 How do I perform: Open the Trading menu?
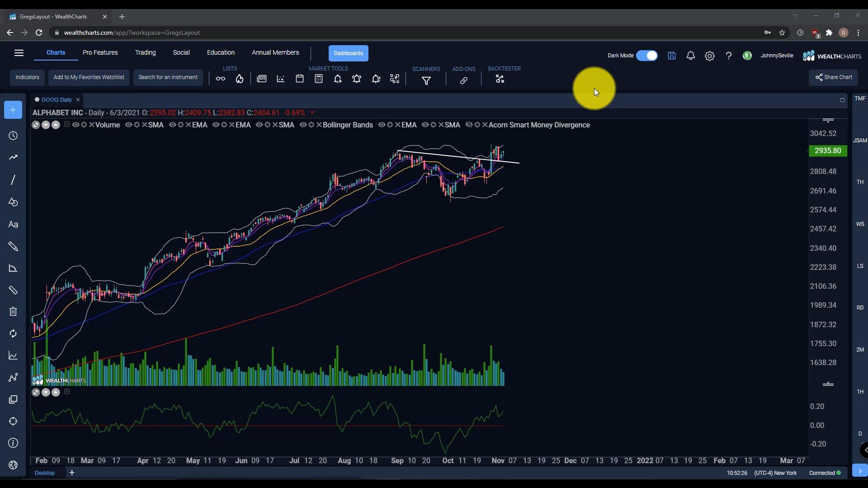click(146, 52)
